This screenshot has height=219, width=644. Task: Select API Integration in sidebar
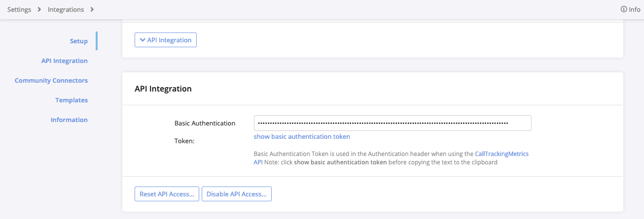coord(65,61)
